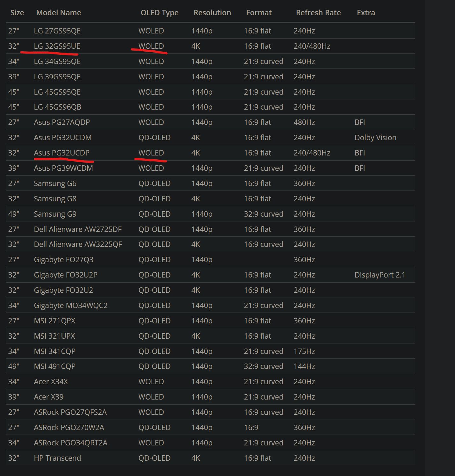The height and width of the screenshot is (476, 455).
Task: Click the Format column header
Action: [259, 13]
